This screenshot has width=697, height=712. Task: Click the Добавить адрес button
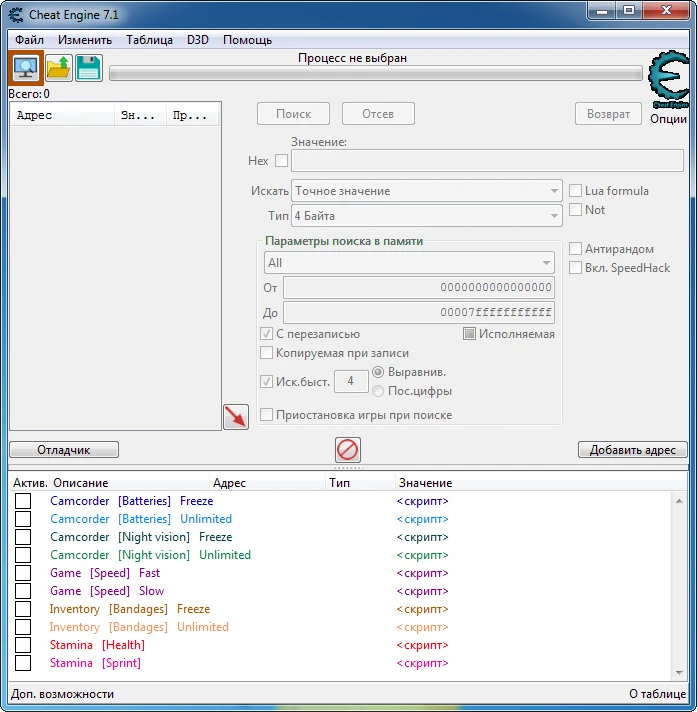tap(633, 450)
